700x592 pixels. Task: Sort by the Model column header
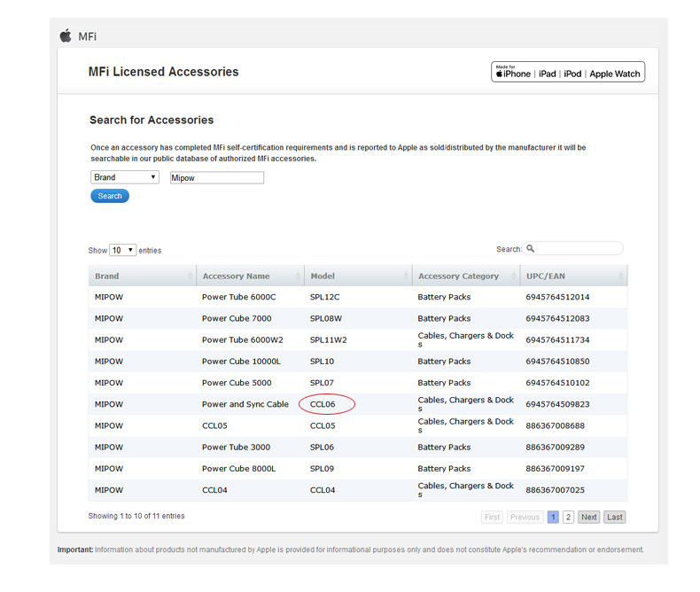coord(358,276)
